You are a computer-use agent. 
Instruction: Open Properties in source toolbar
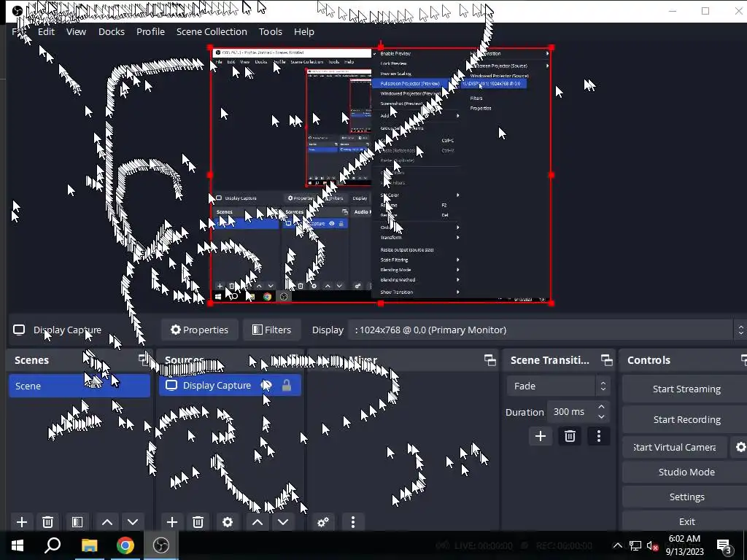(x=200, y=330)
